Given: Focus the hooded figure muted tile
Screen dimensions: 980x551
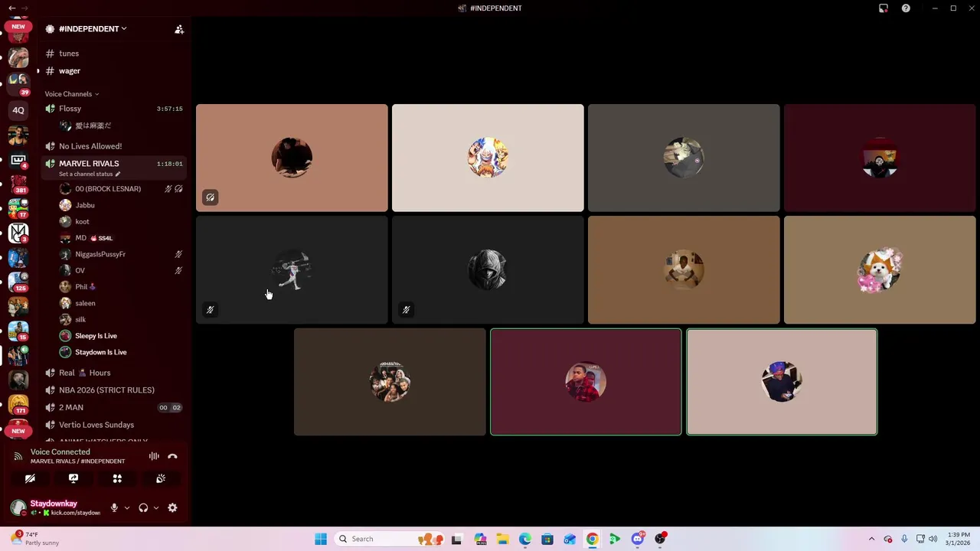Looking at the screenshot, I should click(488, 270).
